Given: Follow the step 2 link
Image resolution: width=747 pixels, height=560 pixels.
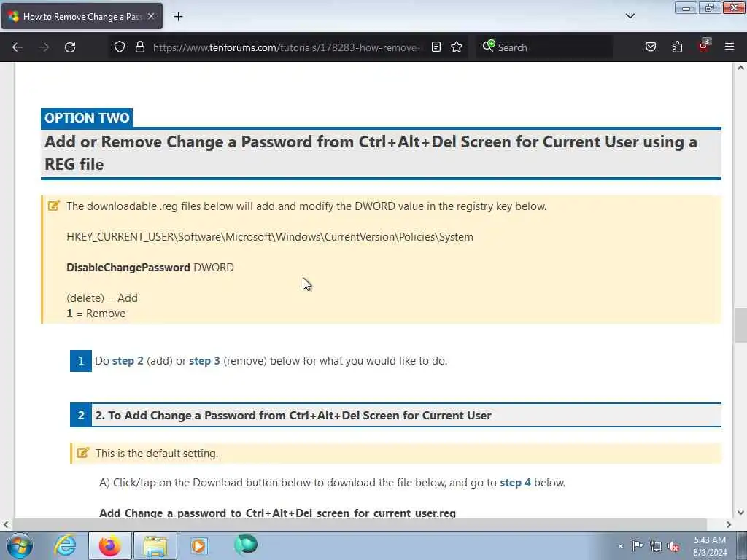Looking at the screenshot, I should point(128,361).
